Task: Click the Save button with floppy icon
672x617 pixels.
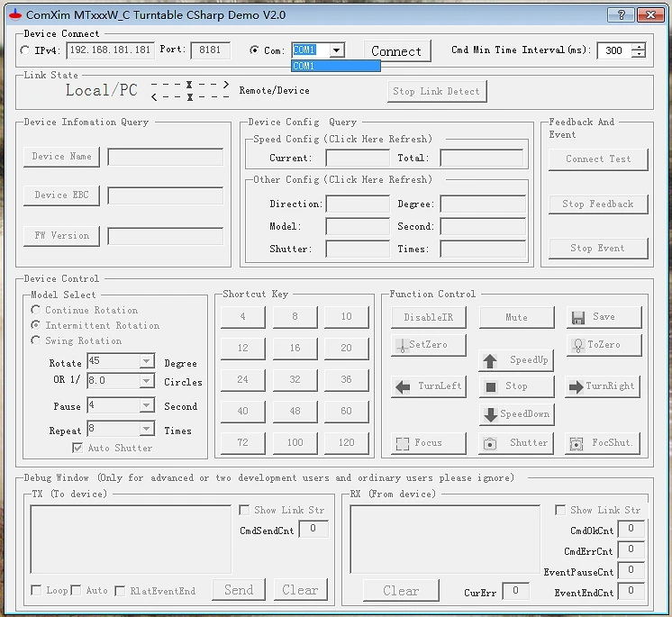Action: tap(604, 317)
